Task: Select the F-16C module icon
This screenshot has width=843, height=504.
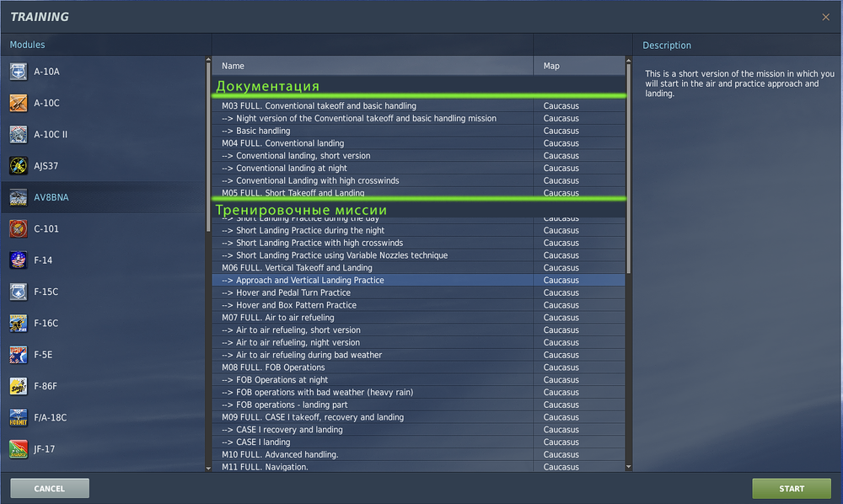Action: tap(19, 323)
